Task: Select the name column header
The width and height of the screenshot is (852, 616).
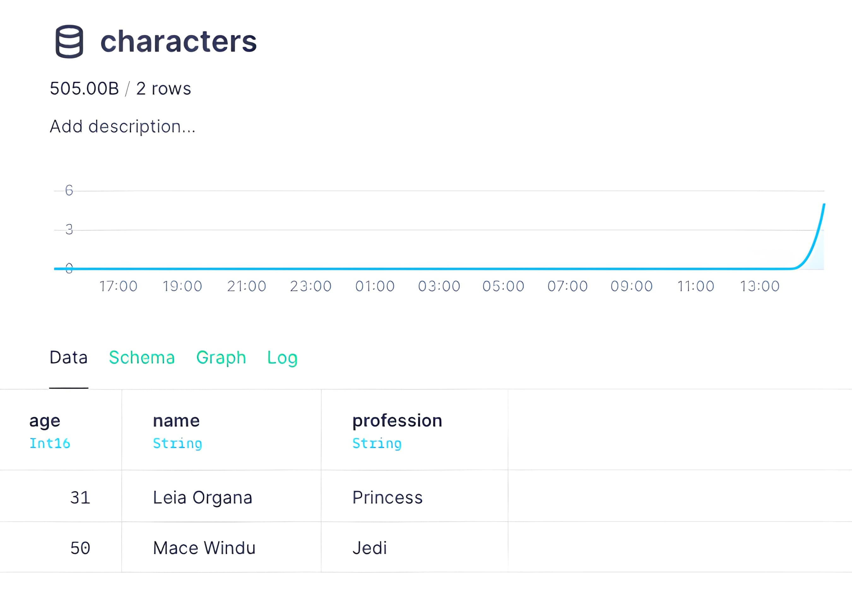Action: point(221,430)
